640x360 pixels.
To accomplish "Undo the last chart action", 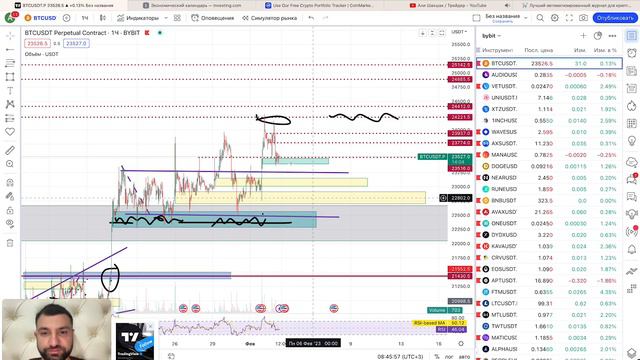I will click(x=311, y=18).
